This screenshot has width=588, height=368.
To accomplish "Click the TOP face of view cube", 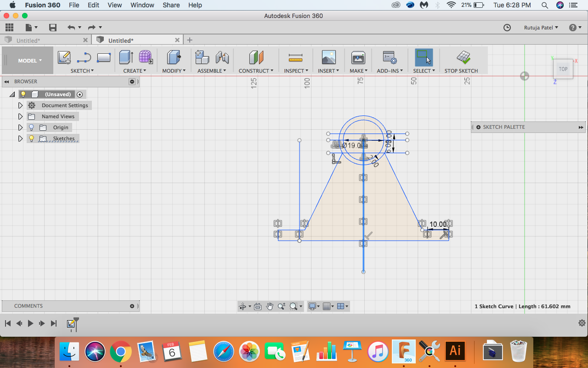I will click(563, 69).
